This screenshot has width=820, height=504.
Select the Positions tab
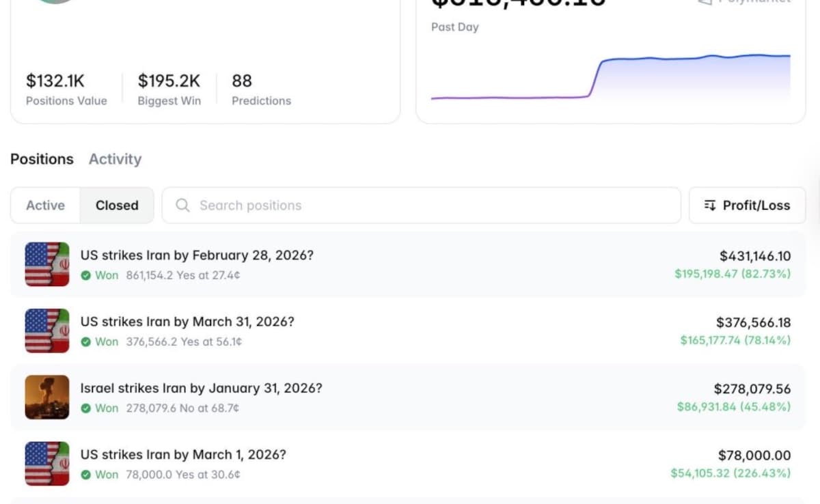[42, 159]
